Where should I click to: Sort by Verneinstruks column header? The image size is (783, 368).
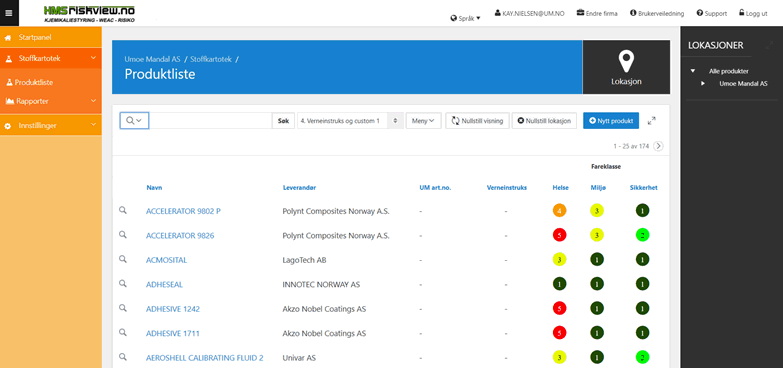pos(507,188)
